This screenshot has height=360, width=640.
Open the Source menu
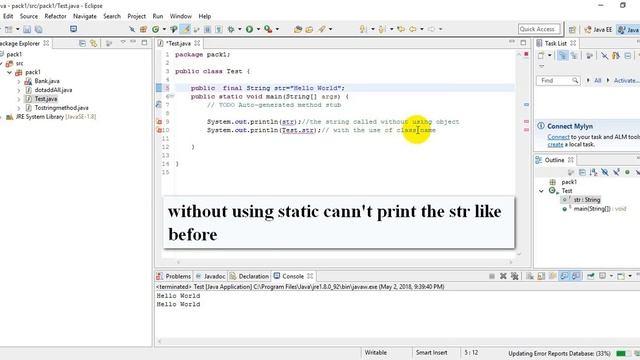point(29,16)
